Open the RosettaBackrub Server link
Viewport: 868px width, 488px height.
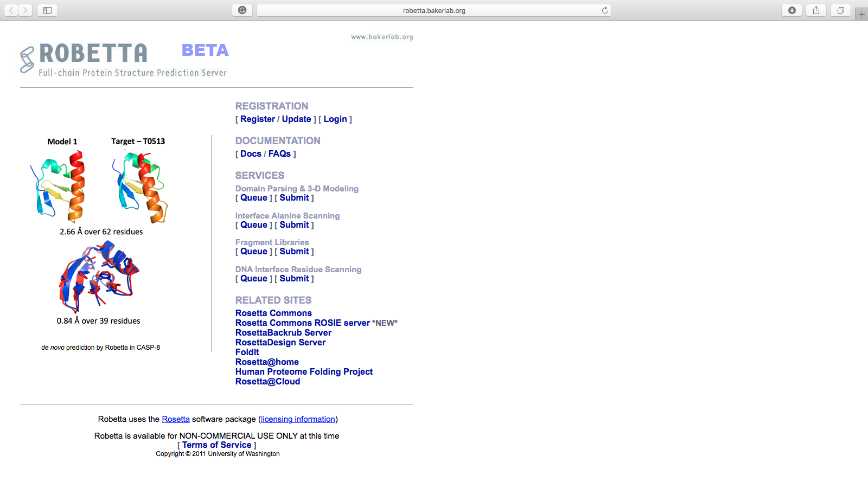pyautogui.click(x=283, y=333)
